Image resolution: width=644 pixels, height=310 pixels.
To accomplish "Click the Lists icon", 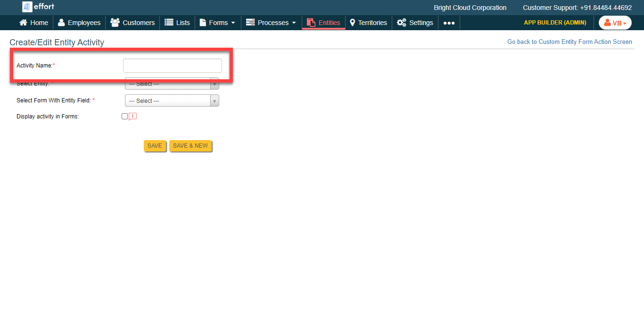I will (169, 22).
